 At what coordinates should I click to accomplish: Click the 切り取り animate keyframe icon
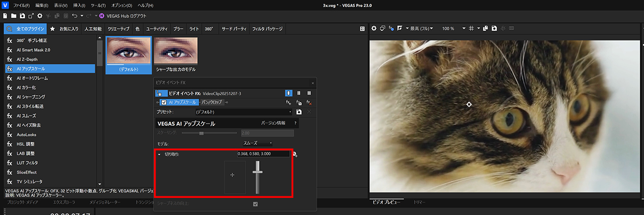tap(295, 155)
